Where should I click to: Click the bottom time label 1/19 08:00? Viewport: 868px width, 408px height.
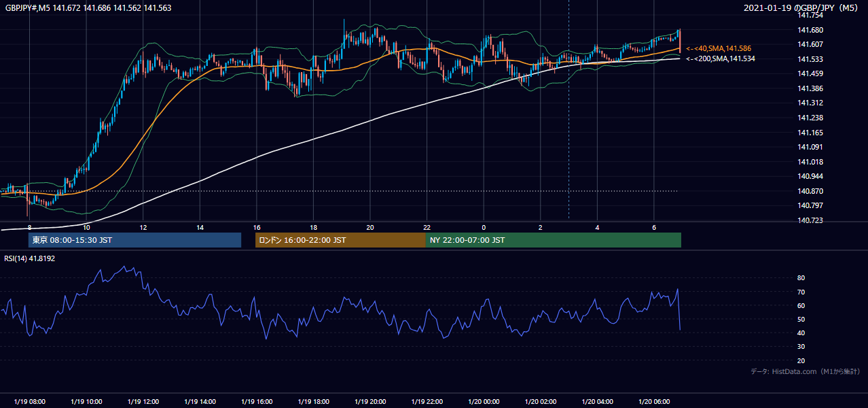coord(29,402)
